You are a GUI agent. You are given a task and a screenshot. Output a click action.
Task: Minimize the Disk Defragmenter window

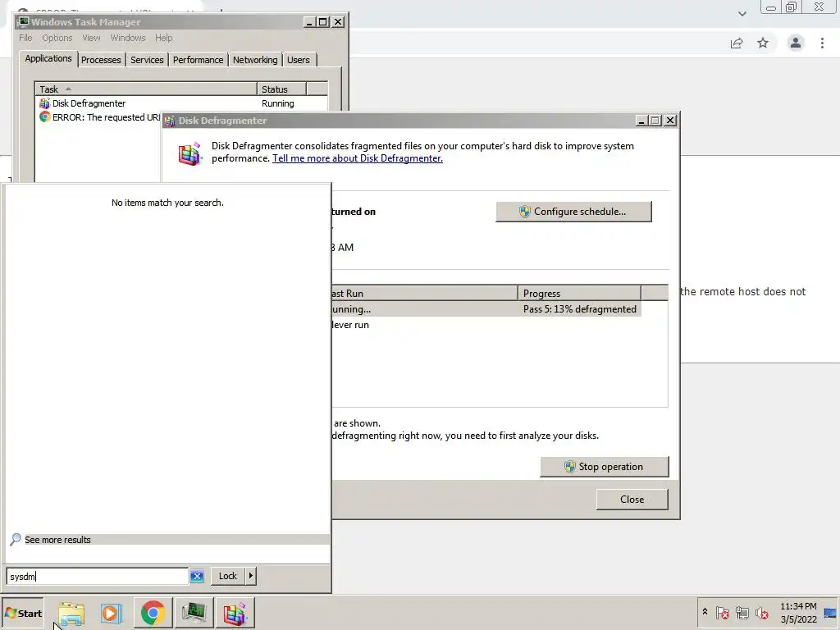tap(641, 121)
